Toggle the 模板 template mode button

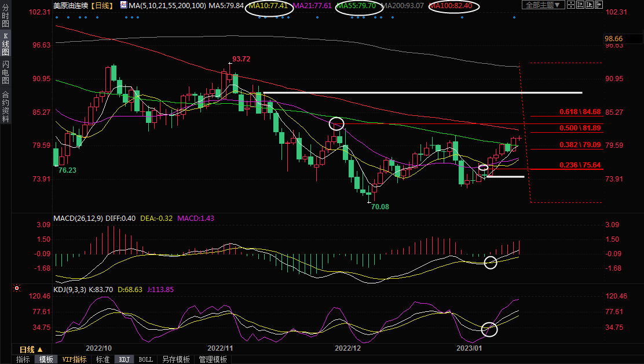pos(46,359)
